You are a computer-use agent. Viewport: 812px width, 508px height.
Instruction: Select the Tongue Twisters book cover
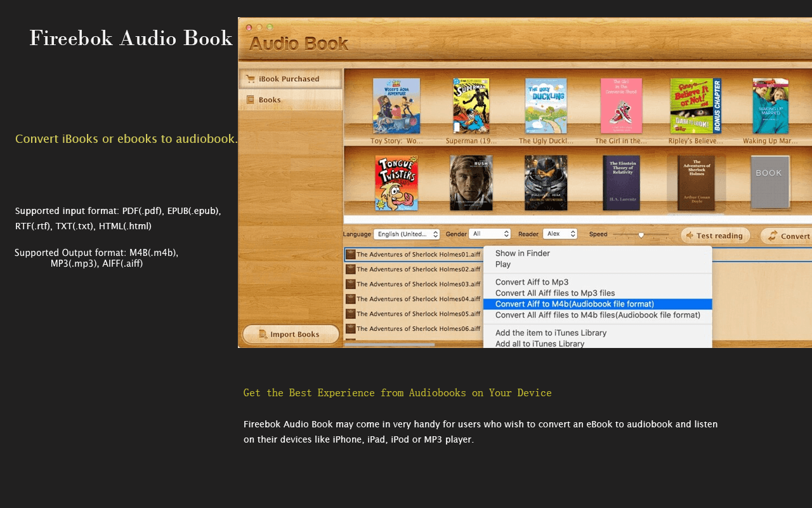coord(396,183)
